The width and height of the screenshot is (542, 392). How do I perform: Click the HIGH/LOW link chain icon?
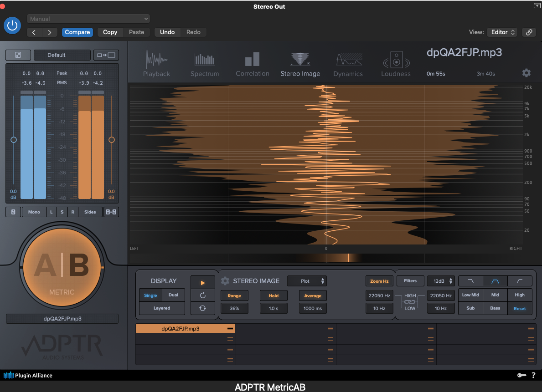coord(410,302)
